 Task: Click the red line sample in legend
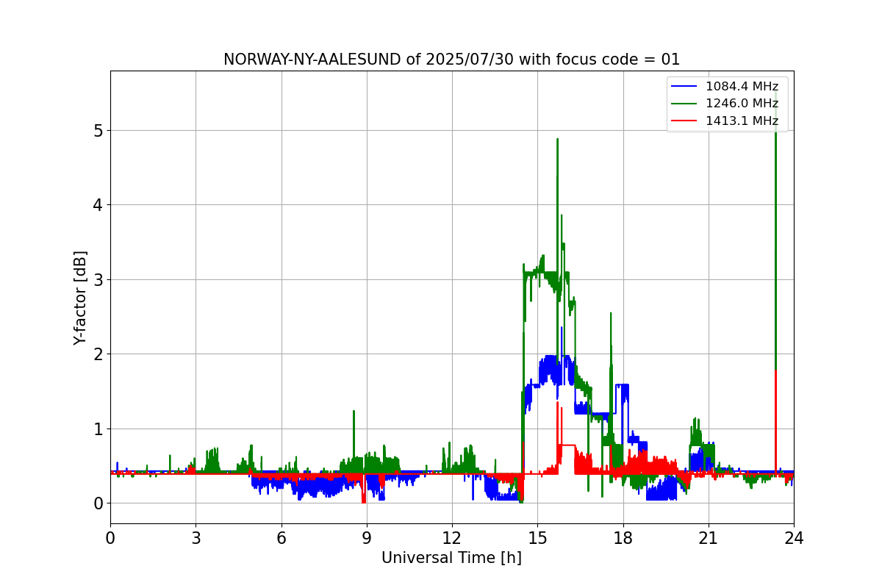coord(685,121)
